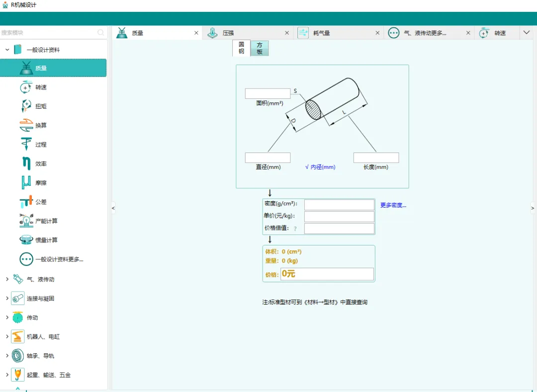Click the 耗气量 tab icon
The image size is (537, 392).
pos(303,33)
